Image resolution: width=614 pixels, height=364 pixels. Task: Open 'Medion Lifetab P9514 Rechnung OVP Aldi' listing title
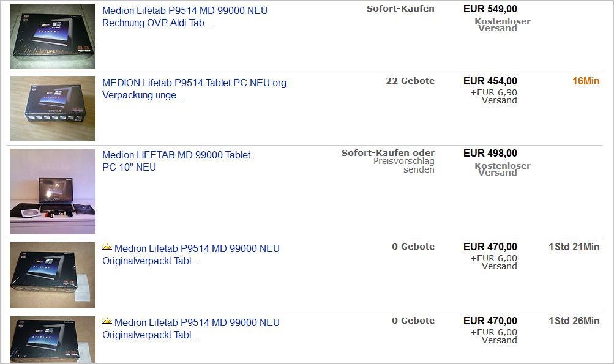point(184,17)
